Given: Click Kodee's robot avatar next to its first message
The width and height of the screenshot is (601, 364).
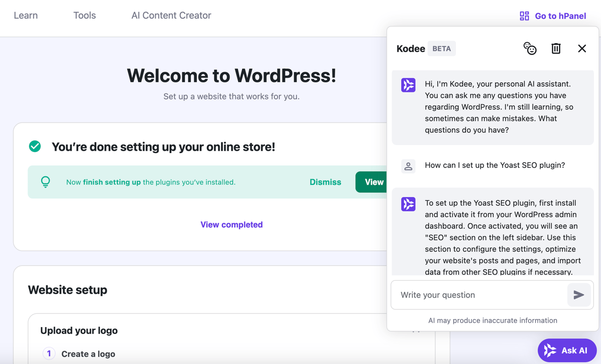Looking at the screenshot, I should (408, 85).
